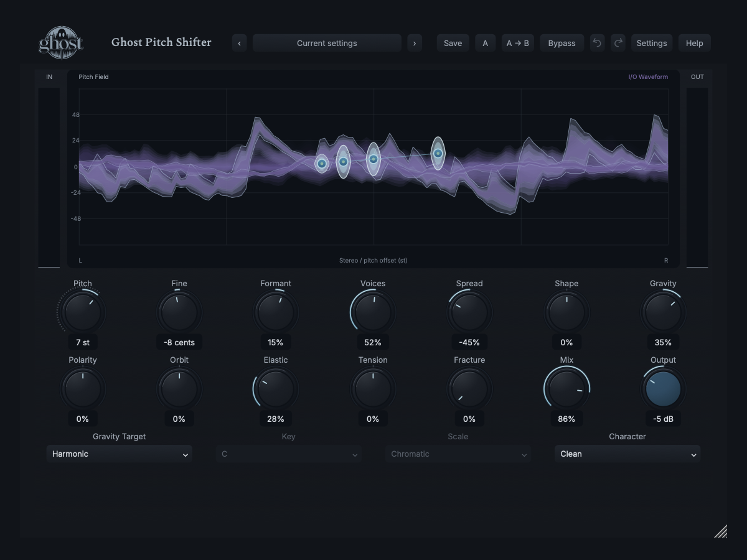
Task: Go to previous preset arrow
Action: coord(240,43)
